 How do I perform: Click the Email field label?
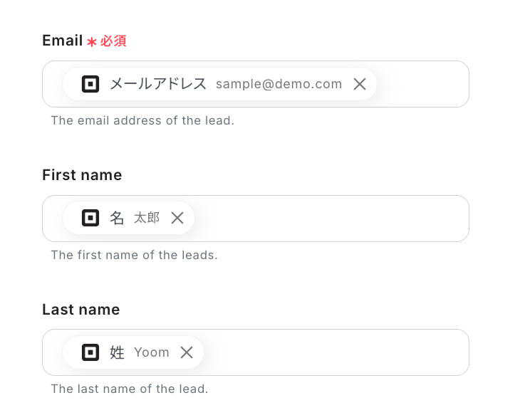coord(63,41)
